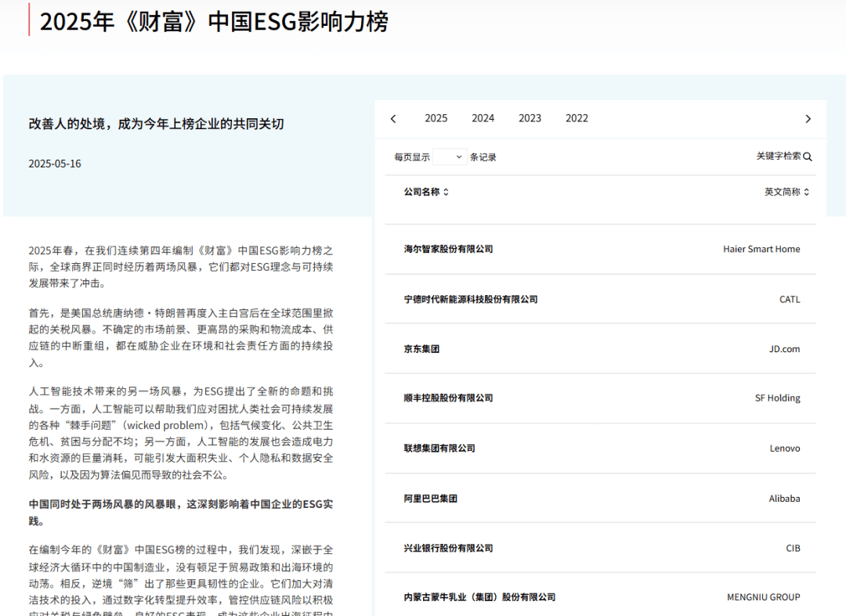
Task: Open the SF Holding 顺丰控股 row
Action: pos(446,398)
